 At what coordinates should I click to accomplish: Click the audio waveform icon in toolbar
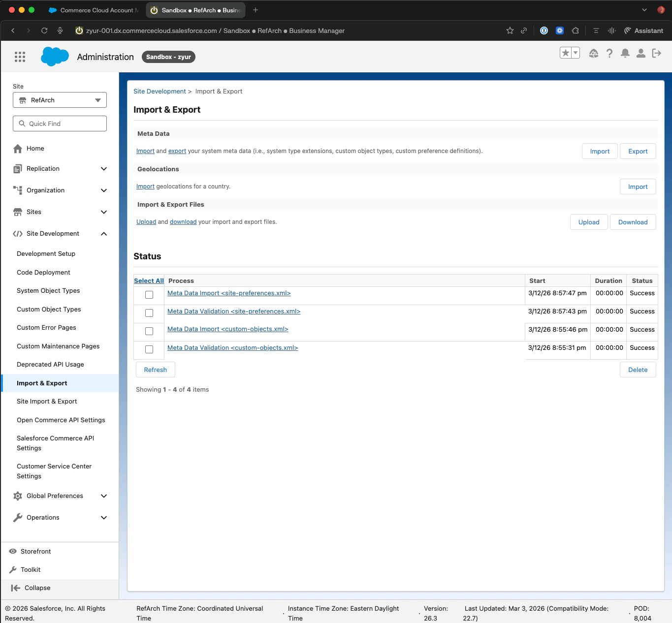612,31
